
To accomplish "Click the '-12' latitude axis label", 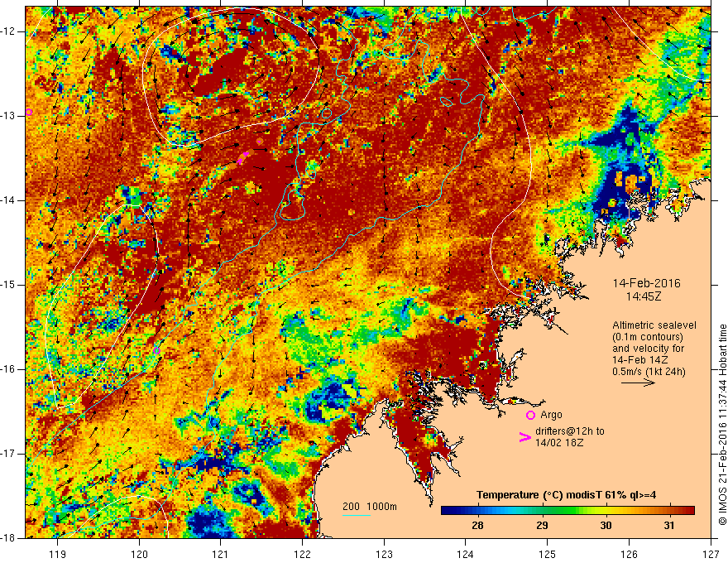I will (8, 31).
